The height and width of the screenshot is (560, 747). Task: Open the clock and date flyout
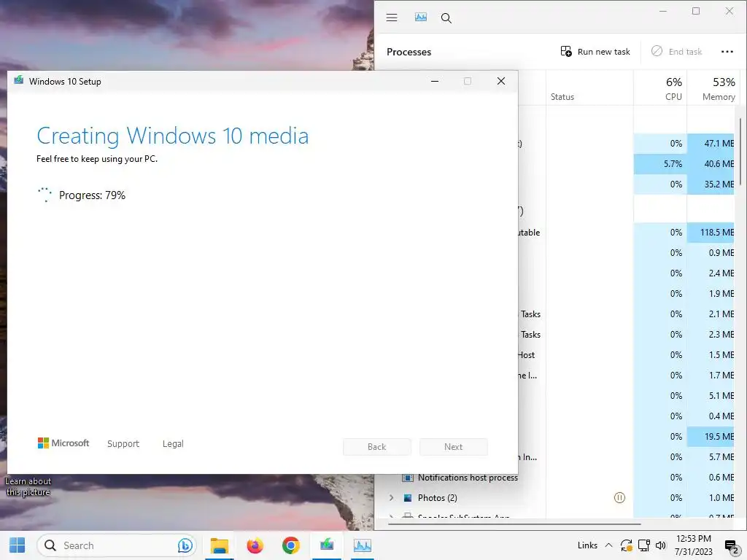tap(694, 545)
